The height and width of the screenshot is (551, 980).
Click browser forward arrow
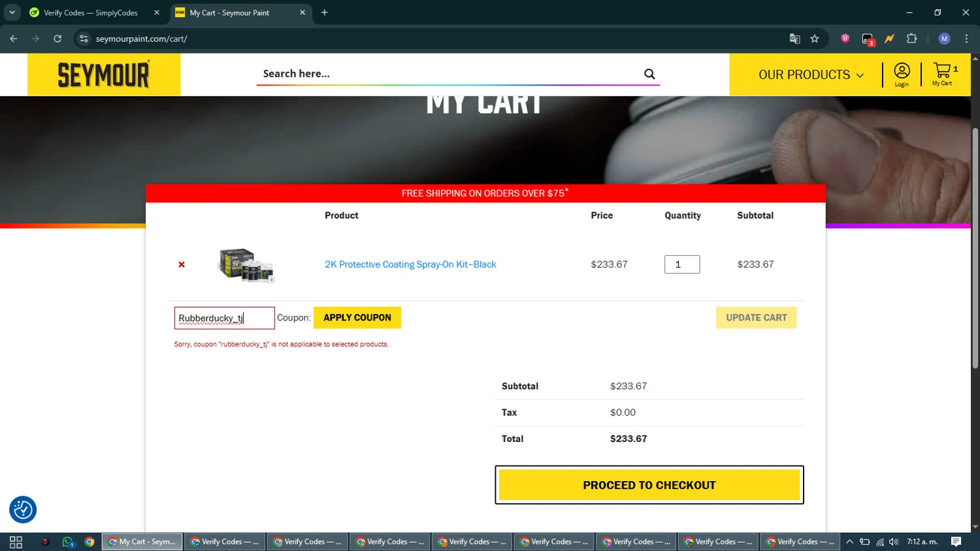pos(35,39)
